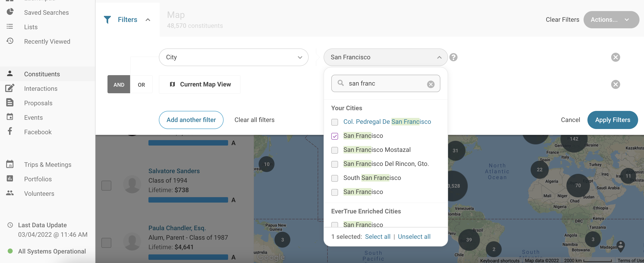Open Portfolios in the sidebar
This screenshot has height=263, width=644.
click(38, 179)
